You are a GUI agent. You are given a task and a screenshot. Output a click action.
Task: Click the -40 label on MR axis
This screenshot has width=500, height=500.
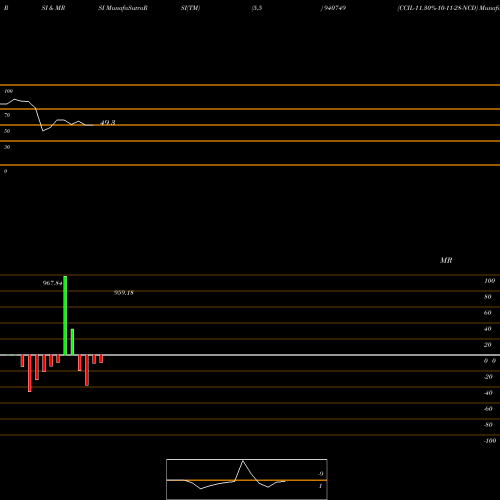click(488, 393)
